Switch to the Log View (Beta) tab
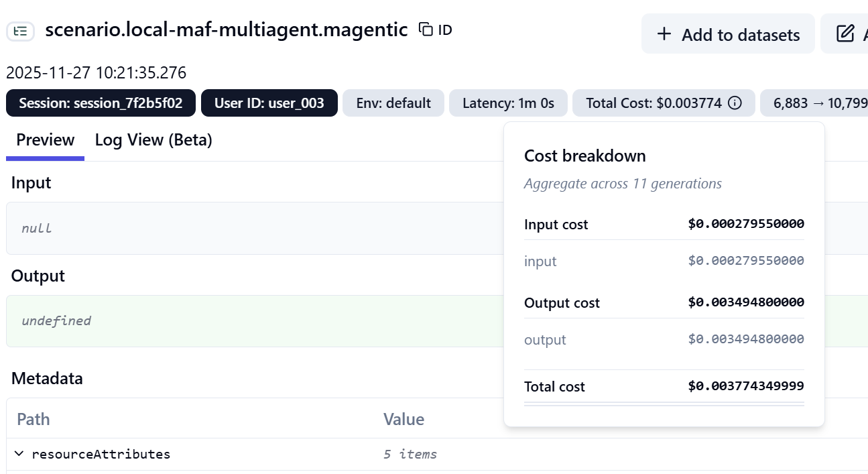 point(153,140)
